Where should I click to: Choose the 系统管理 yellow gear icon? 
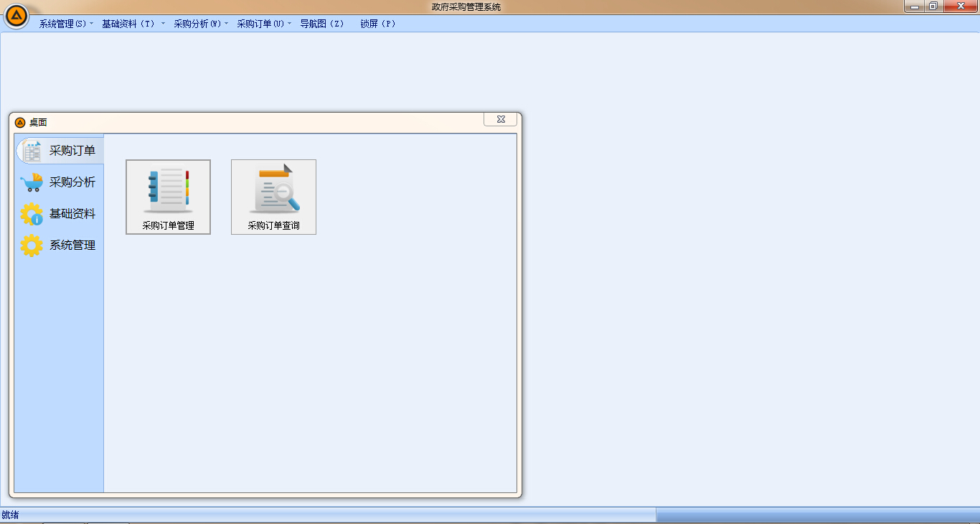coord(32,245)
